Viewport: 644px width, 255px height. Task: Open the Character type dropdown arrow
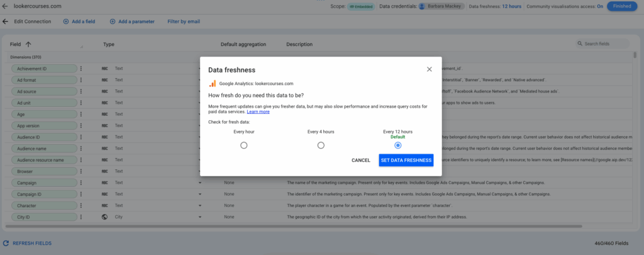coord(200,206)
